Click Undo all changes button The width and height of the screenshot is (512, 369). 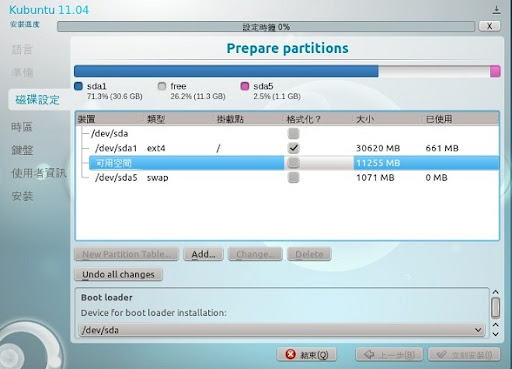118,275
